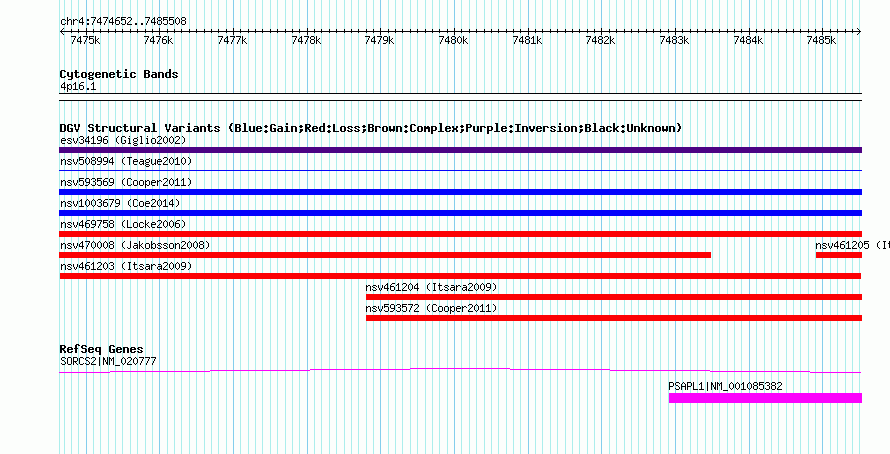This screenshot has height=454, width=890.
Task: Select the red nsv469758 loss bar
Action: point(460,234)
